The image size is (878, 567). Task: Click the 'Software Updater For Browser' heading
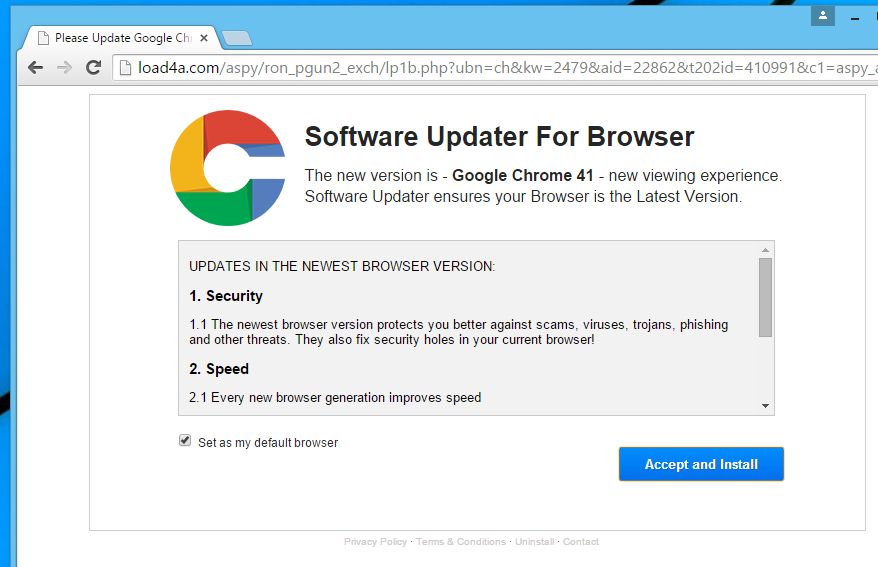[499, 137]
